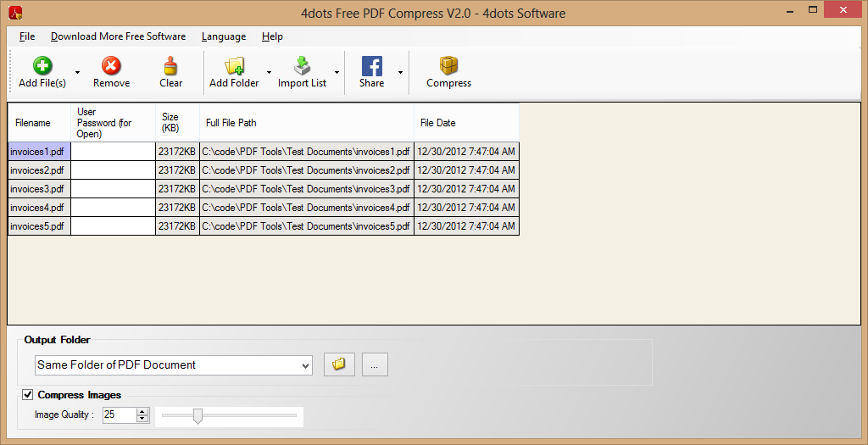The image size is (868, 445).
Task: Click the size cell of invoices2.pdf
Action: [x=177, y=170]
